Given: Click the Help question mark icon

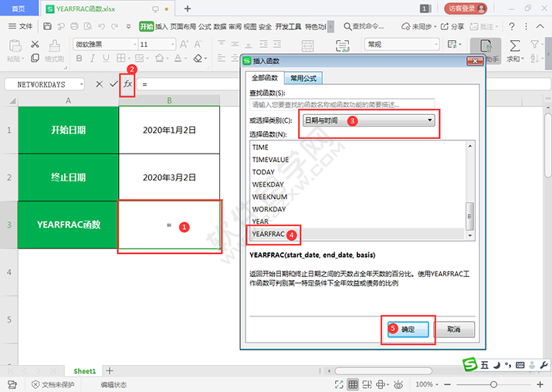Looking at the screenshot, I should pos(512,26).
